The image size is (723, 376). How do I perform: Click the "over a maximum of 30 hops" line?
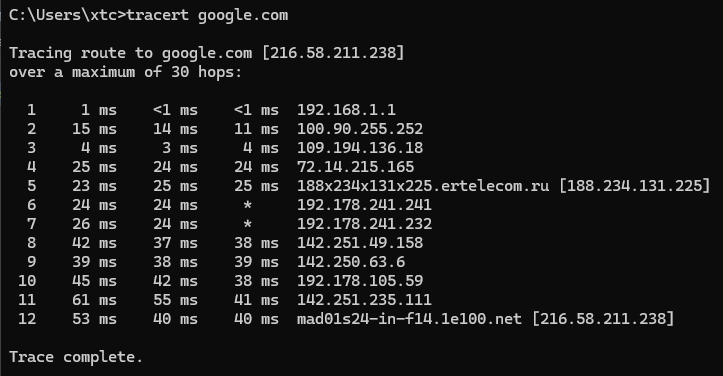click(x=125, y=72)
